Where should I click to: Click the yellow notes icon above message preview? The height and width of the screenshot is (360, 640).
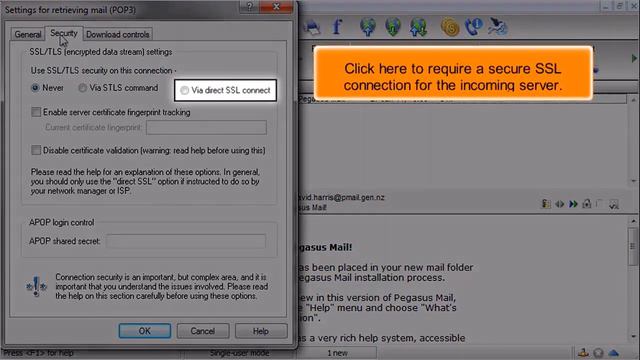point(546,204)
